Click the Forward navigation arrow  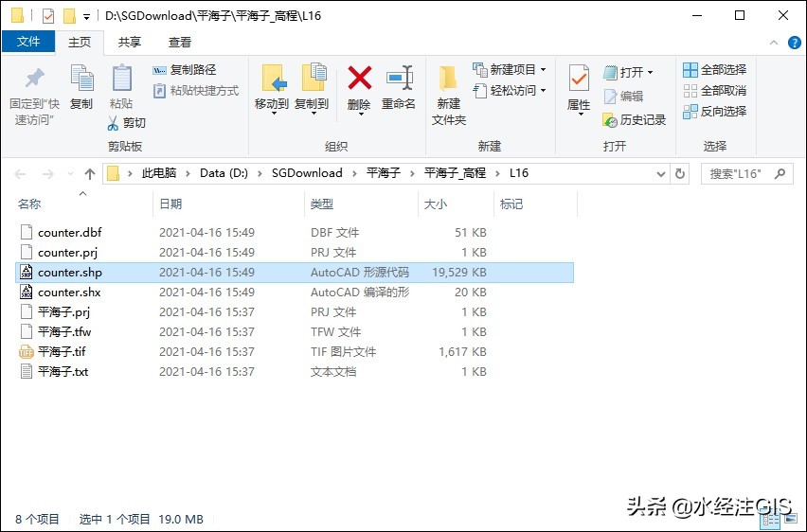(48, 174)
